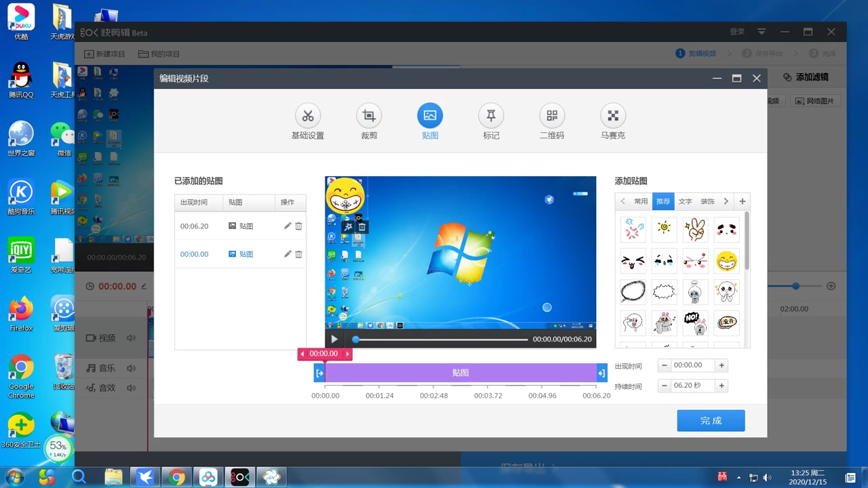Click the 出现时间 time field
868x488 pixels.
(x=693, y=365)
